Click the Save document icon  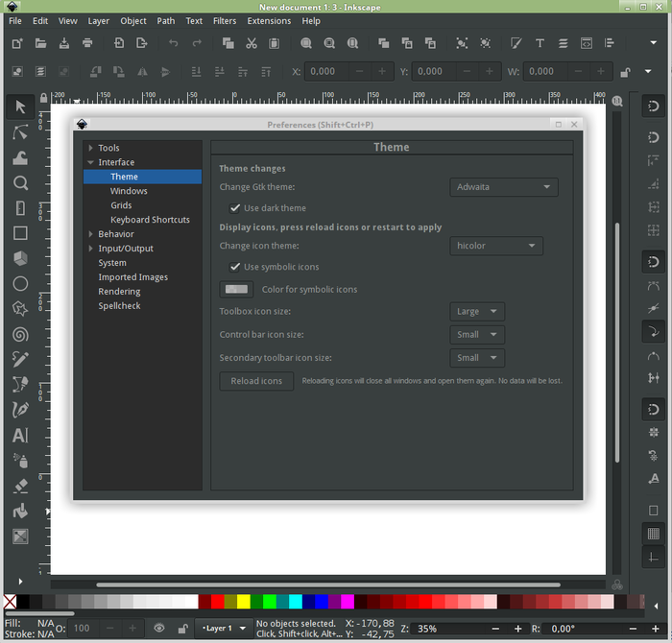pyautogui.click(x=64, y=43)
